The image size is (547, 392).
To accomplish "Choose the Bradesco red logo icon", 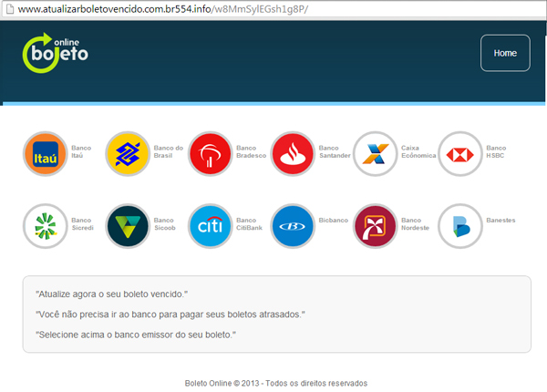I will click(211, 155).
